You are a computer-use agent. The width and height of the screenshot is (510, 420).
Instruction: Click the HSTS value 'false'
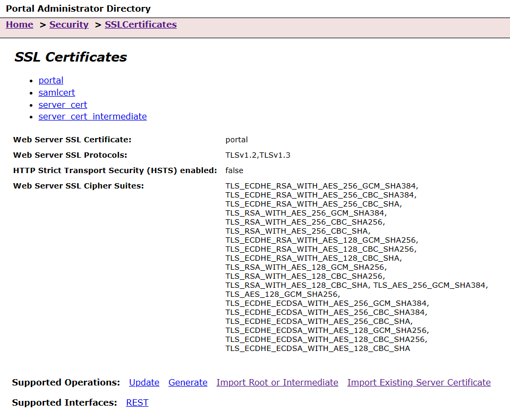click(234, 170)
